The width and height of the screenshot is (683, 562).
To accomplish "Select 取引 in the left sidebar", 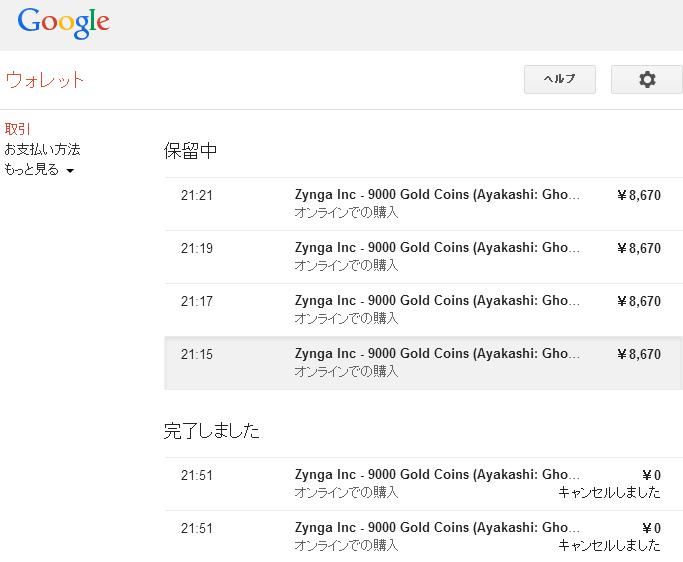I will (x=17, y=129).
